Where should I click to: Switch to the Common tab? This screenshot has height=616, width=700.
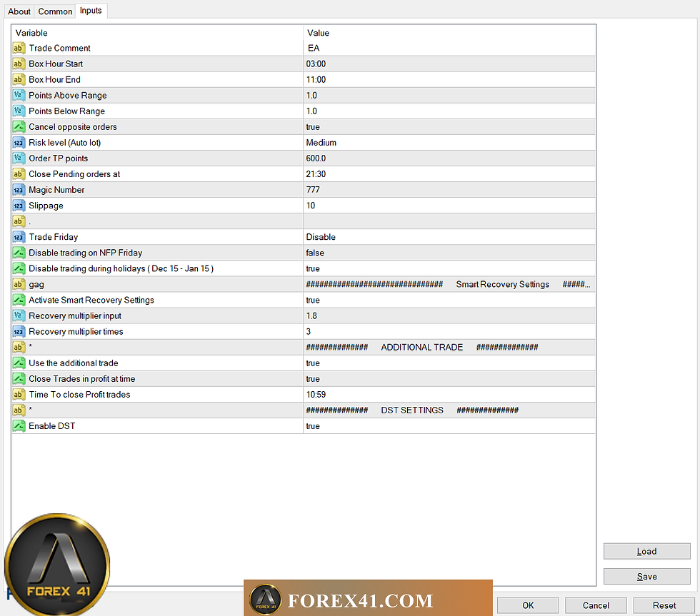pyautogui.click(x=55, y=11)
